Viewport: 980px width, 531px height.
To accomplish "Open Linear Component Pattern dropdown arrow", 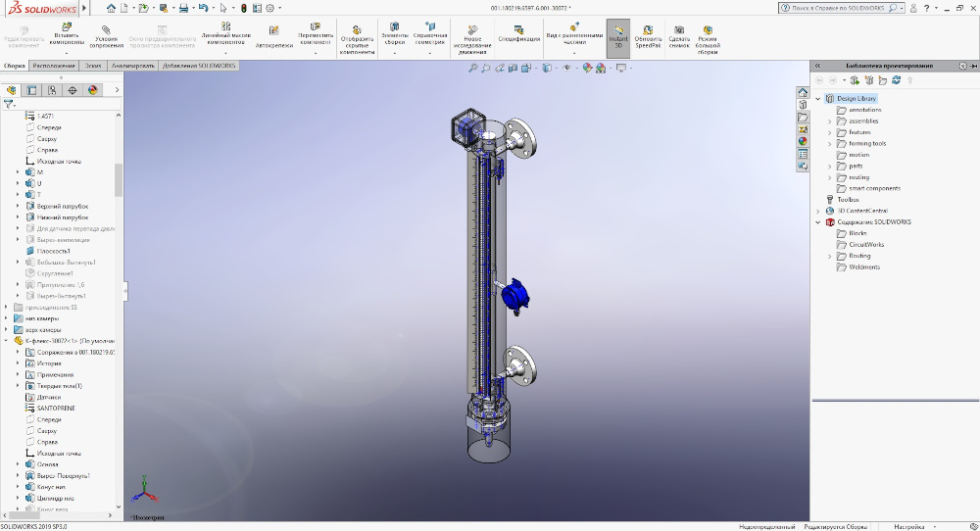I will pyautogui.click(x=225, y=53).
